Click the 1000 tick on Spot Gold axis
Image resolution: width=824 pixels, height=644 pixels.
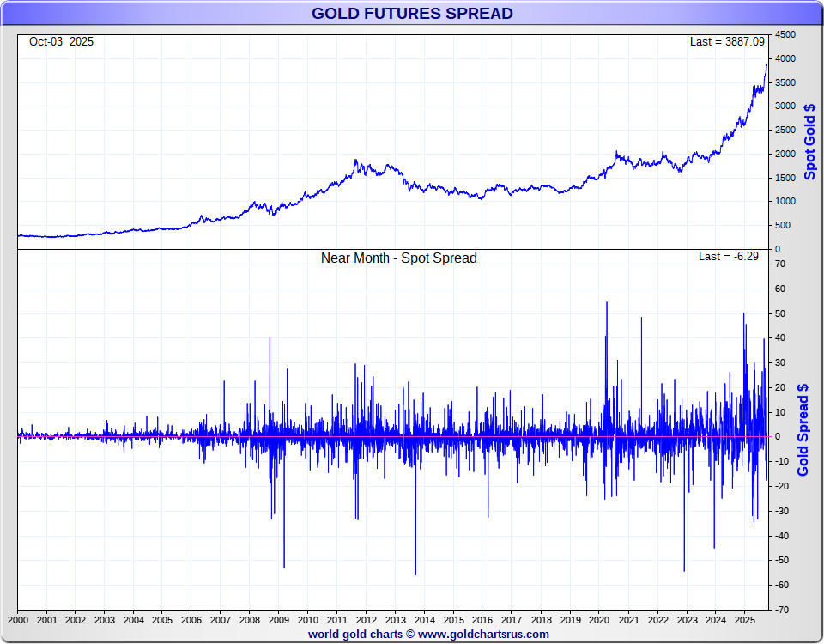click(x=785, y=201)
